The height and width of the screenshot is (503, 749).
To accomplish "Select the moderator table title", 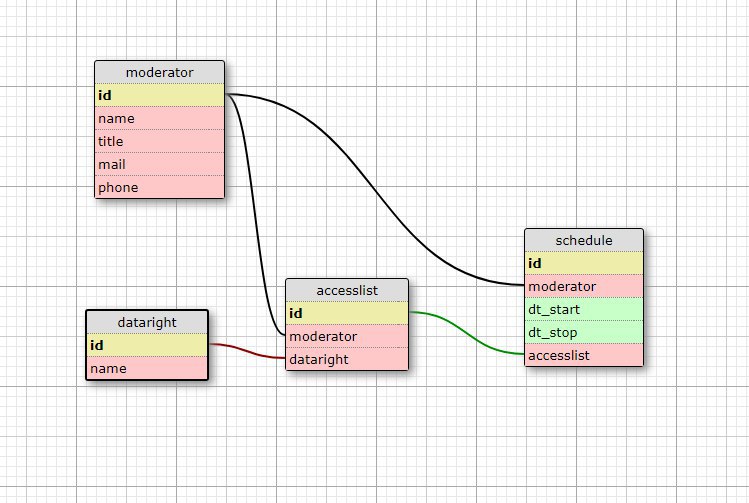I will click(x=160, y=72).
